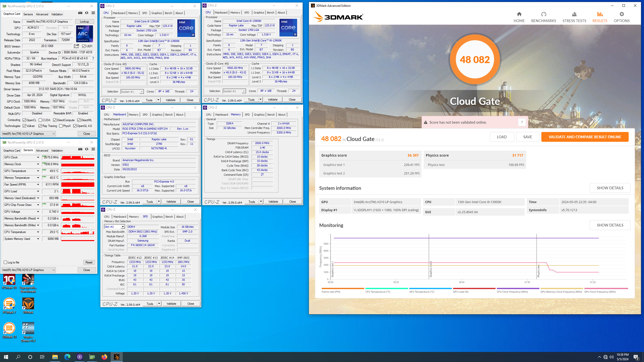Open GPU selector dropdown in GPU-Z Sensors window
Image resolution: width=644 pixels, height=362 pixels.
coord(29,270)
